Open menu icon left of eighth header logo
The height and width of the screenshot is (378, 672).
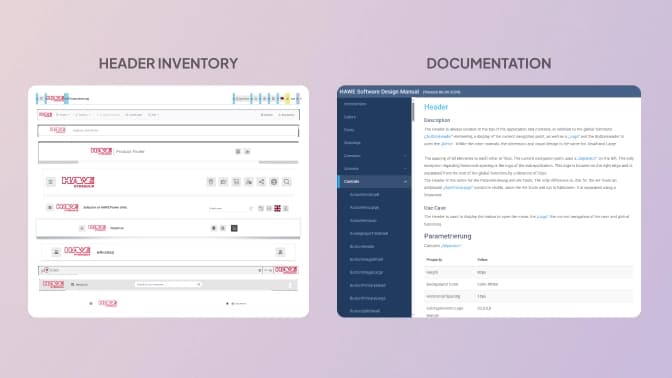click(x=56, y=252)
